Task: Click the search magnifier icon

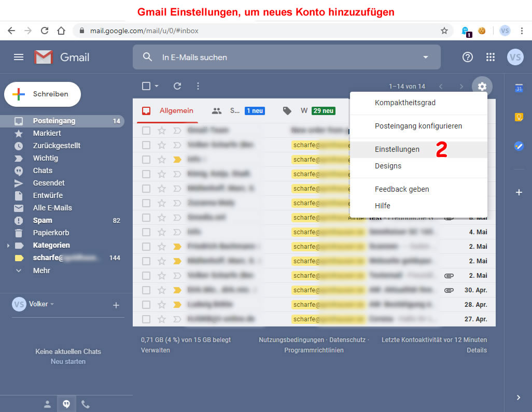Action: click(x=147, y=57)
